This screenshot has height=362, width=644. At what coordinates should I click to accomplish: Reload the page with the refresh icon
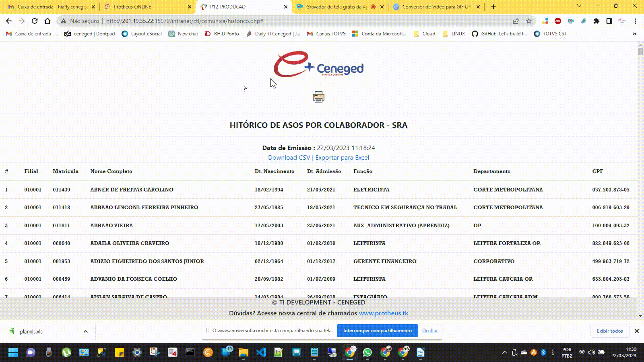(x=35, y=21)
